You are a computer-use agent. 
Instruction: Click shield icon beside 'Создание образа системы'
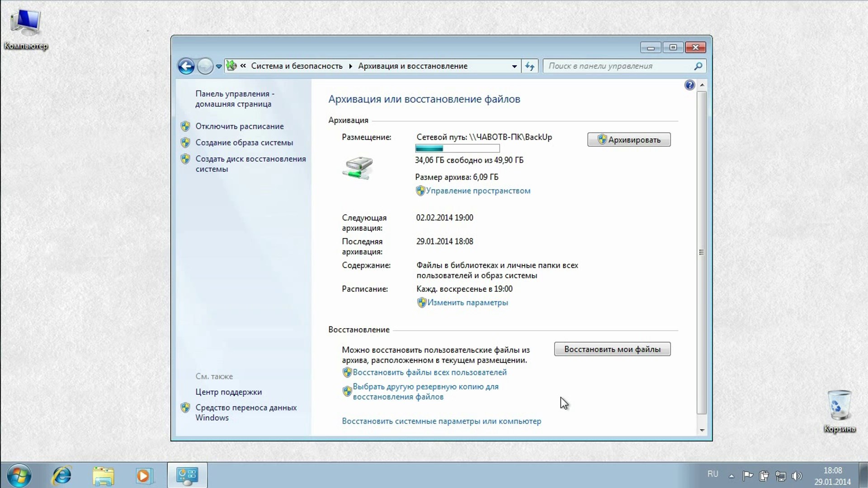click(x=185, y=143)
